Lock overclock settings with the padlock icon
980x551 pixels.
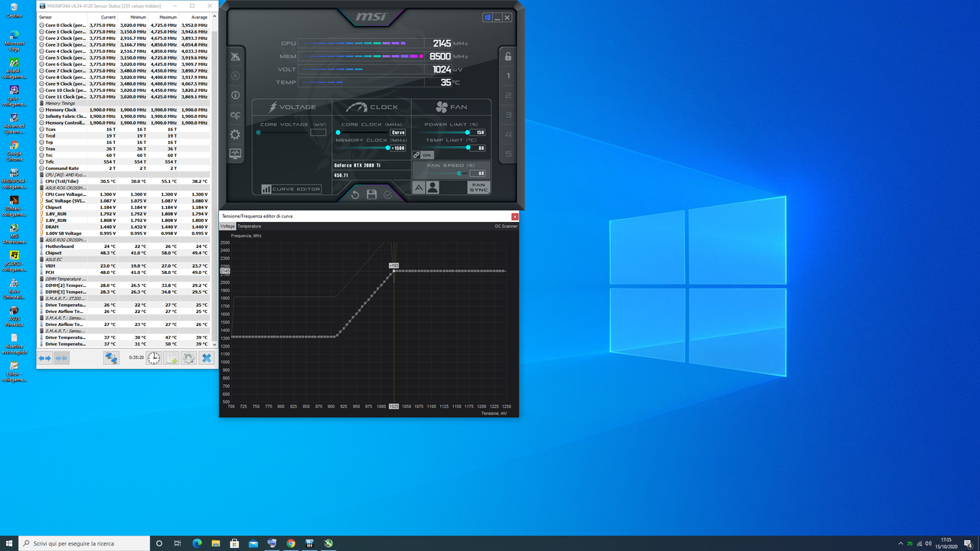pyautogui.click(x=508, y=57)
